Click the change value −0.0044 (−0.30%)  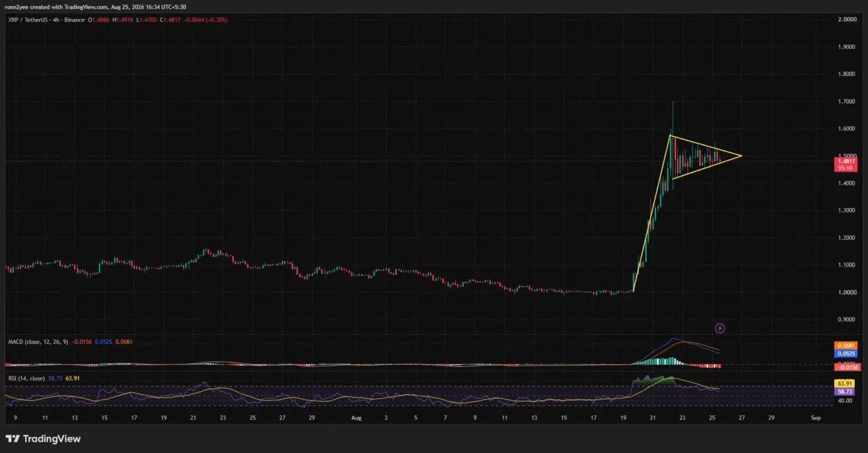pyautogui.click(x=205, y=20)
